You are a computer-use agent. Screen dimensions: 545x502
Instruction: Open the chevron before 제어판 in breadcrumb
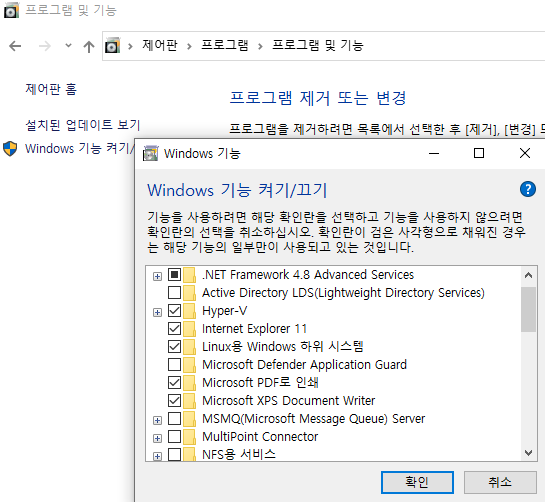pos(130,46)
